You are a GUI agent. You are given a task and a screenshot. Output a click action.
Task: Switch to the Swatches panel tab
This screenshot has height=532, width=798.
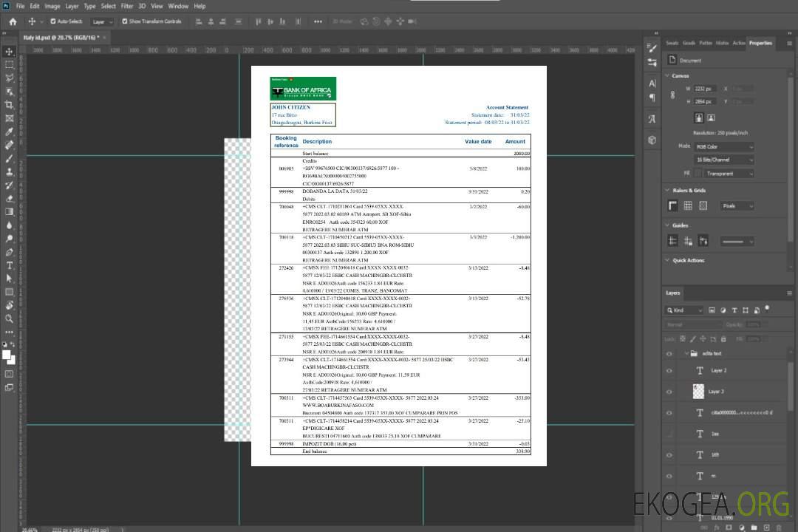click(x=672, y=43)
